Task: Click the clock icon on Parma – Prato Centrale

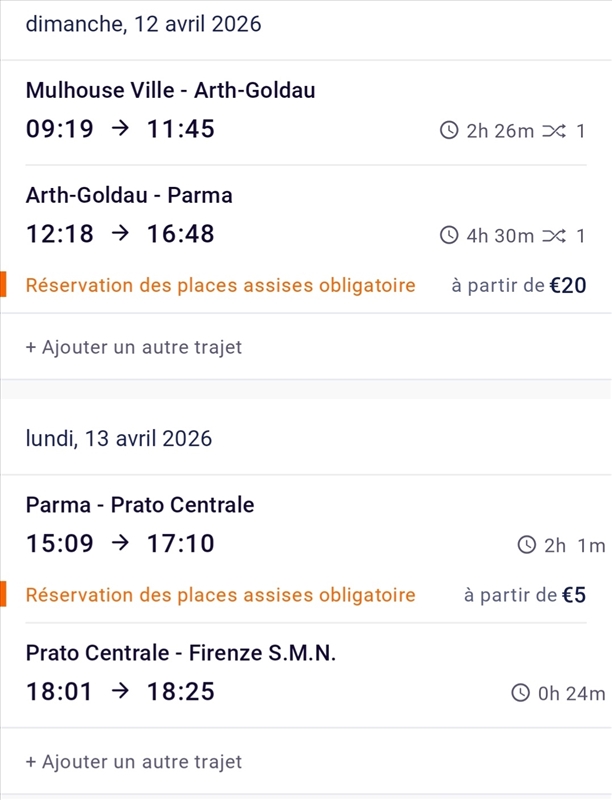Action: [527, 545]
